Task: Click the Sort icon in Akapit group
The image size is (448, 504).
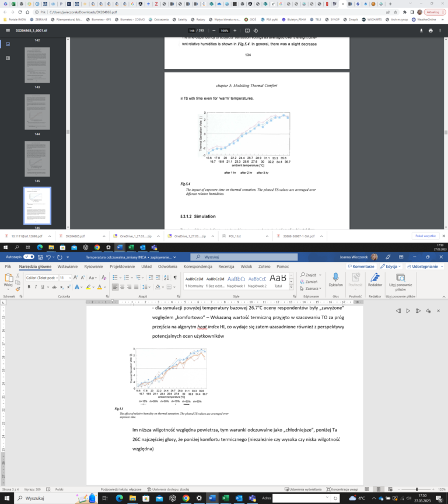Action: (166, 278)
